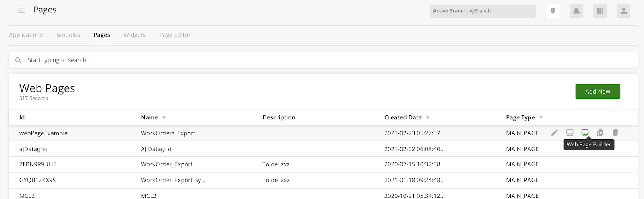Expand Page Type column sort arrow
This screenshot has height=199, width=644.
(541, 117)
